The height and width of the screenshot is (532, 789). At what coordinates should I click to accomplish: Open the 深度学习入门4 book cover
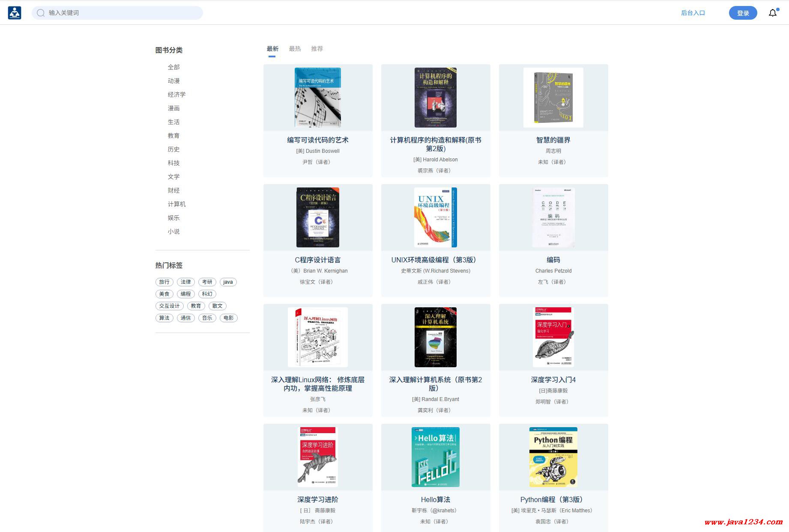click(553, 337)
